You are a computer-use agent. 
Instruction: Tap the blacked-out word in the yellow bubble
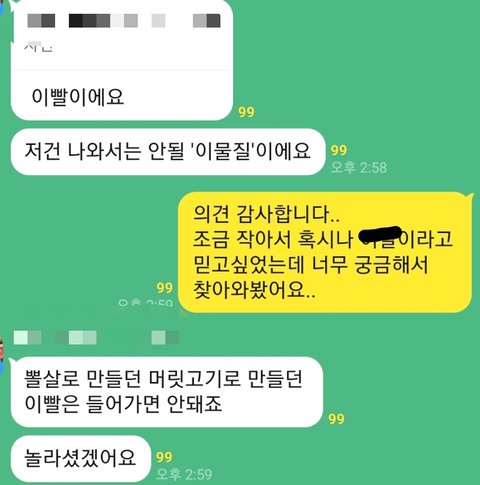pos(379,235)
